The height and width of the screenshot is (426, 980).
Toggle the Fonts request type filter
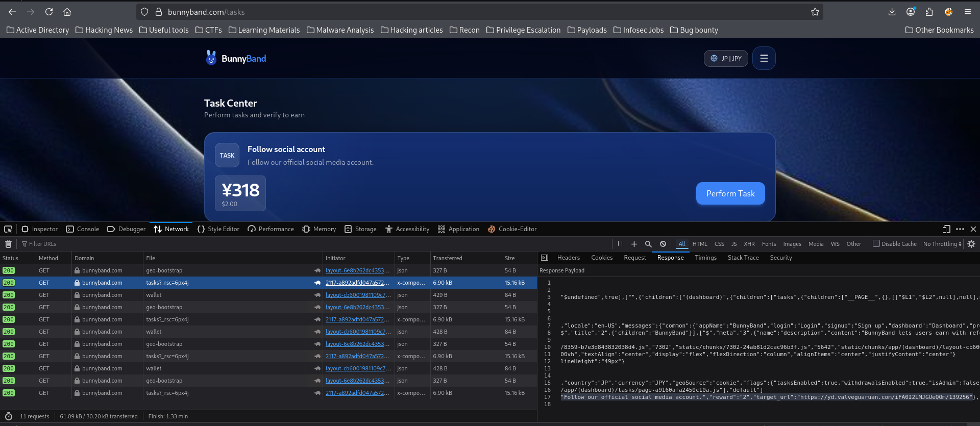tap(769, 244)
